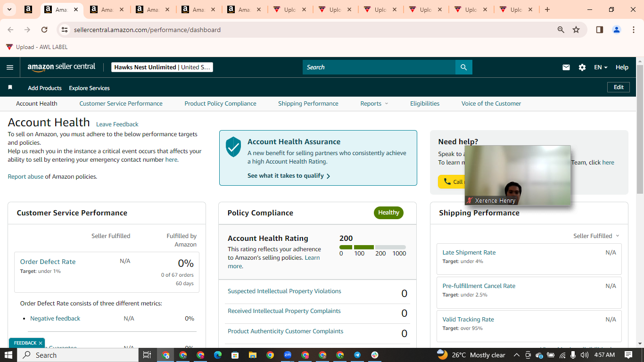Open the Windows notification center icon
Viewport: 644px width, 362px height.
(x=628, y=355)
